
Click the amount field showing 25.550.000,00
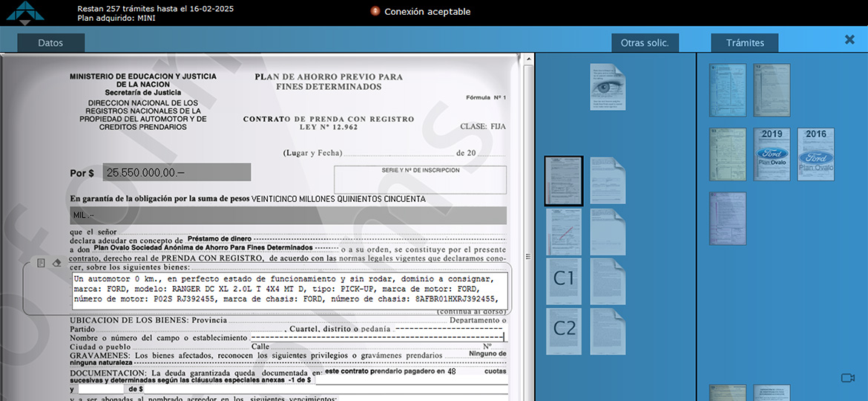point(177,172)
